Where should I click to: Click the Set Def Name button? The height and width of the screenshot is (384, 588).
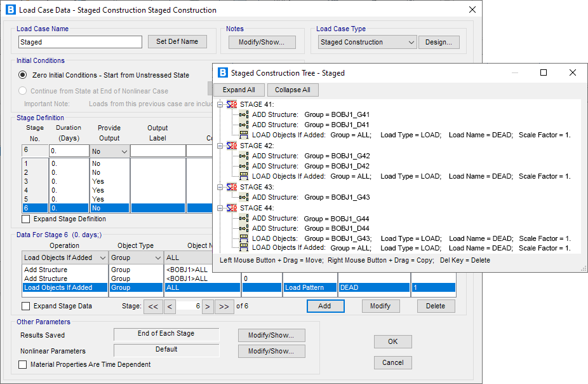tap(177, 42)
